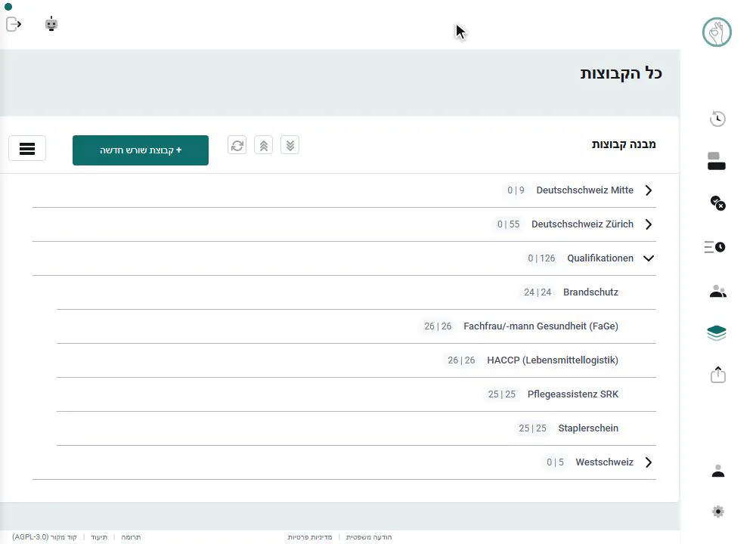Expand the Deutschschweiz Mitte group
The width and height of the screenshot is (756, 544).
pyautogui.click(x=649, y=190)
